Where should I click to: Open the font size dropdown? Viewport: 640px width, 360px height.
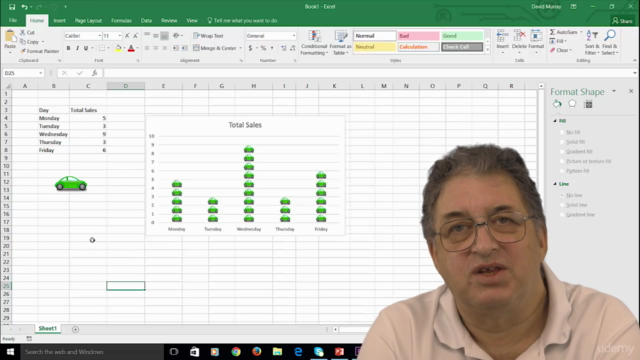(120, 36)
